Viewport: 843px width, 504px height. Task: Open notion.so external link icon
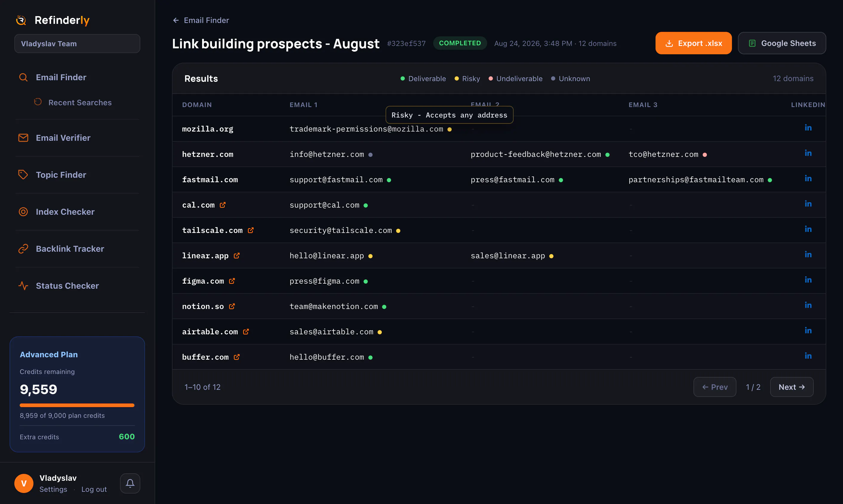pyautogui.click(x=232, y=306)
